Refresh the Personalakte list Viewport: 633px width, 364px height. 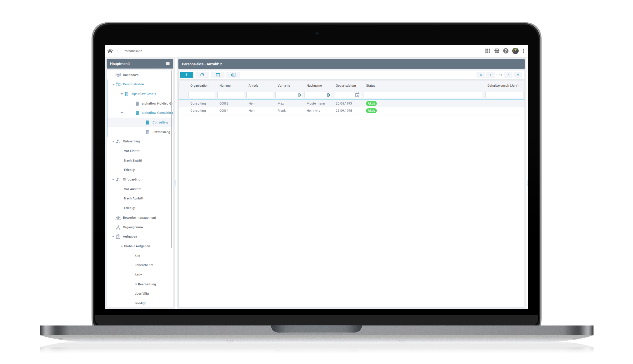coord(202,75)
